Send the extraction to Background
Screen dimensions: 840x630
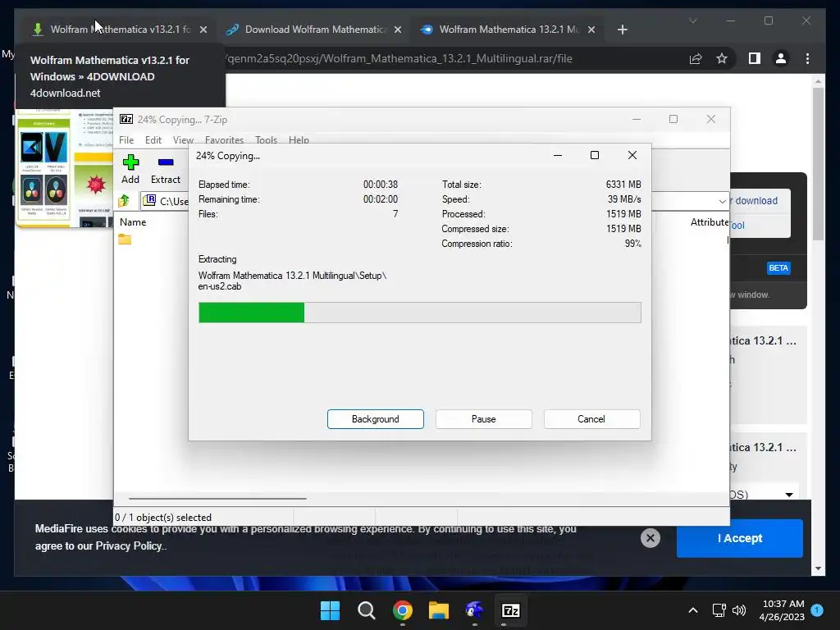[x=376, y=419]
